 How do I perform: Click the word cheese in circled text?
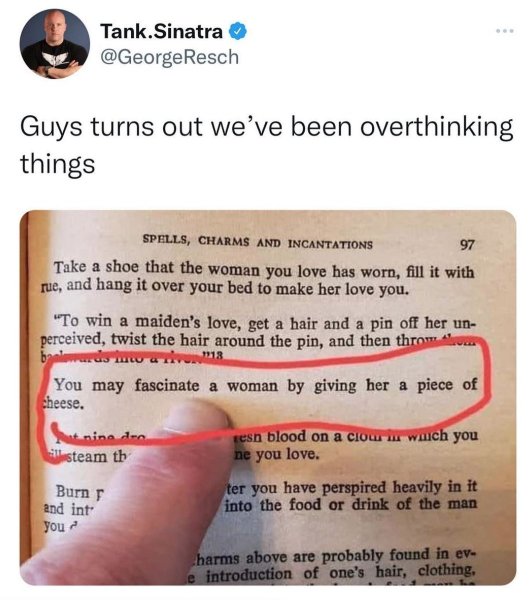62,403
